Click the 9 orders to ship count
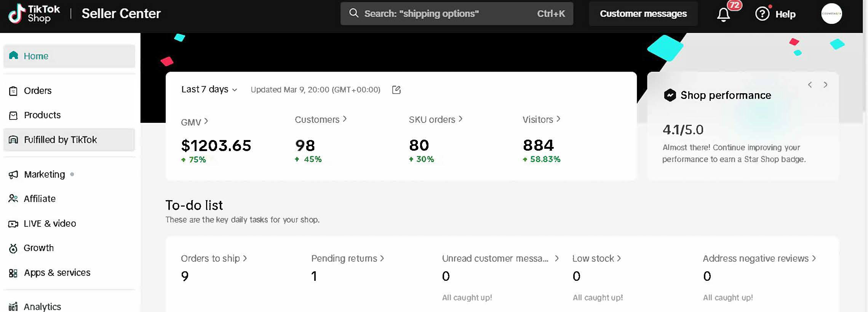868x312 pixels. [185, 276]
